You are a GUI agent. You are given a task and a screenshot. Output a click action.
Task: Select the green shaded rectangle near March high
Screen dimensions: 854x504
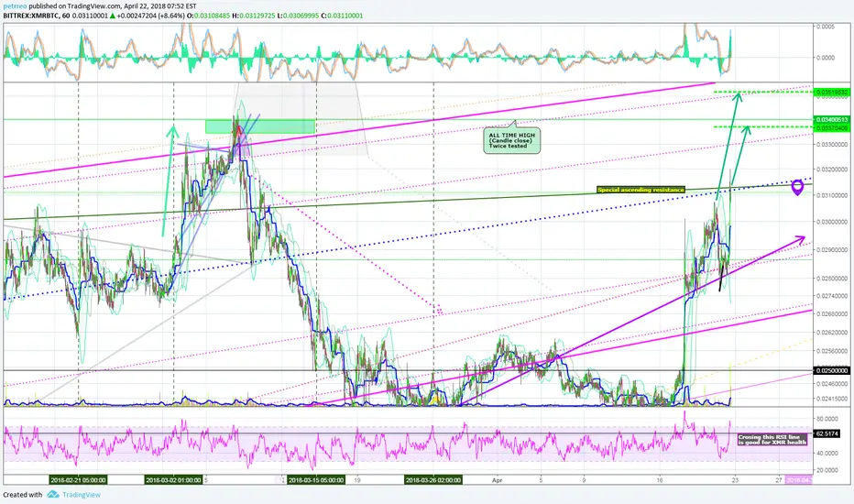coord(260,126)
